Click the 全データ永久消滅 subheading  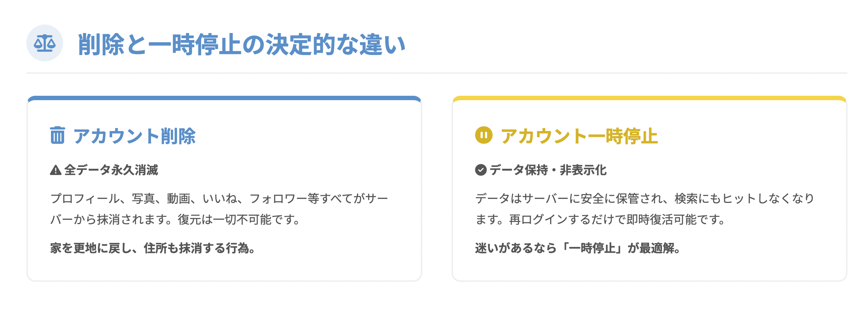click(x=111, y=170)
